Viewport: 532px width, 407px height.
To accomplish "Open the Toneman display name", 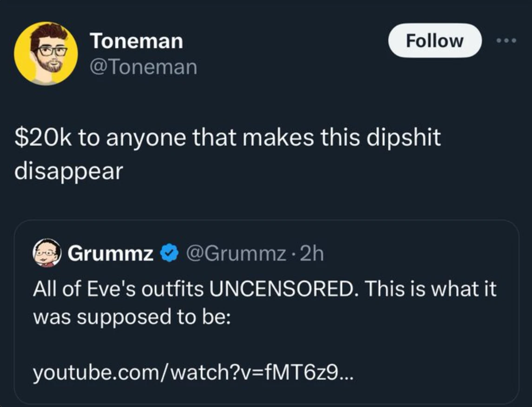I will coord(137,41).
